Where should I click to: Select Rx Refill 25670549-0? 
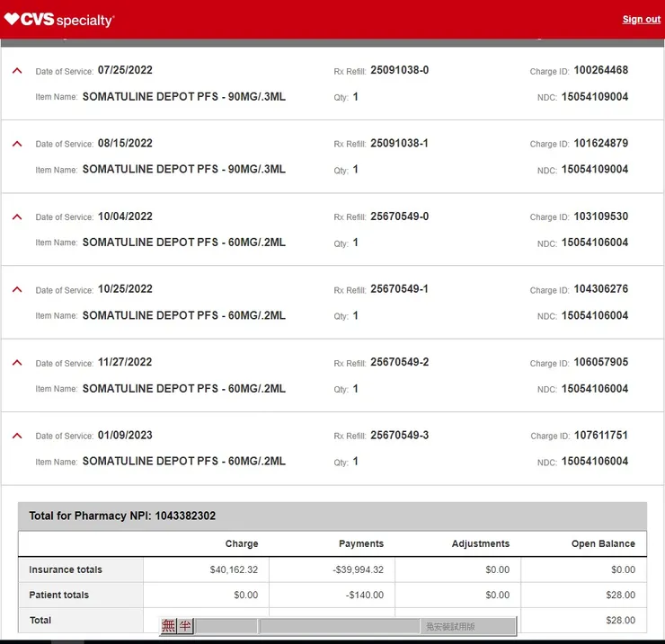(400, 216)
